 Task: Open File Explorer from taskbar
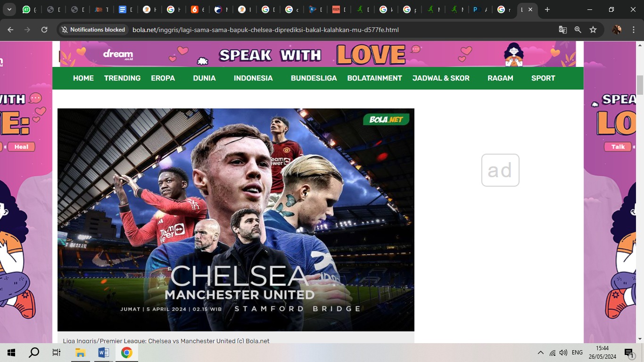80,353
